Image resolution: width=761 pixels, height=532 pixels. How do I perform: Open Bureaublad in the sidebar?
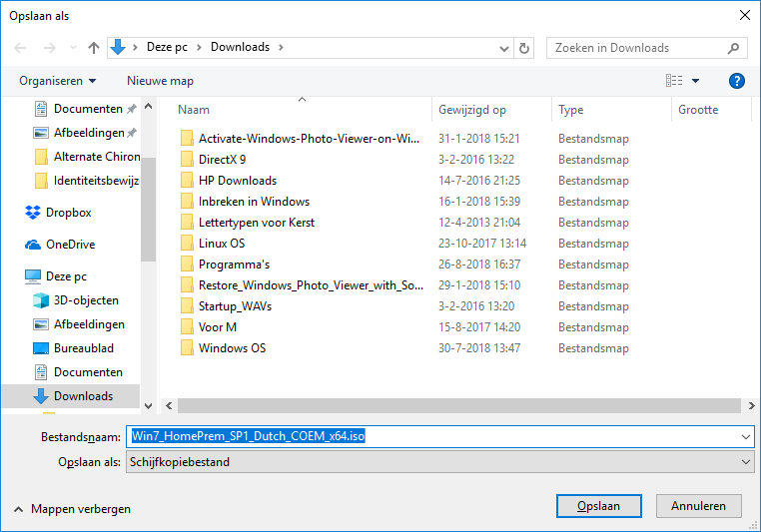point(73,348)
